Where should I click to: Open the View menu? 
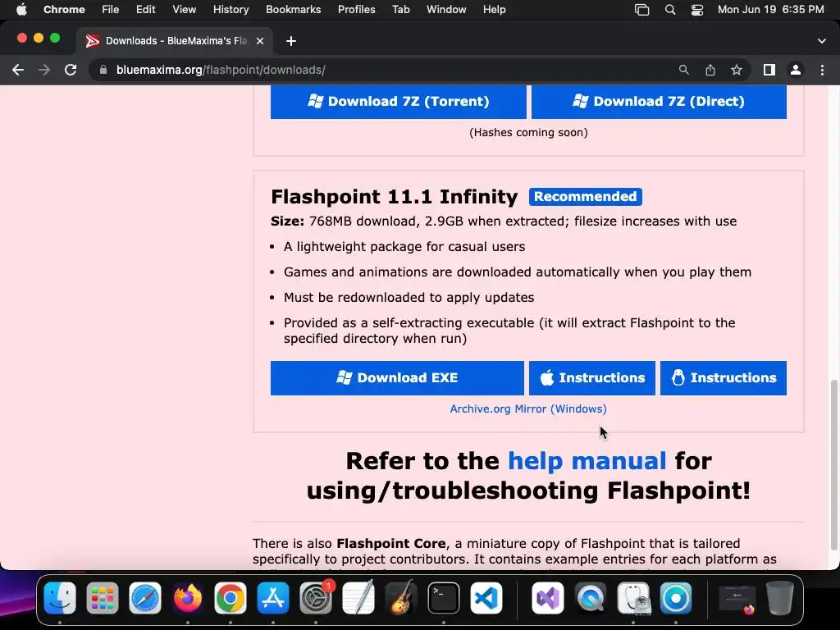[184, 10]
